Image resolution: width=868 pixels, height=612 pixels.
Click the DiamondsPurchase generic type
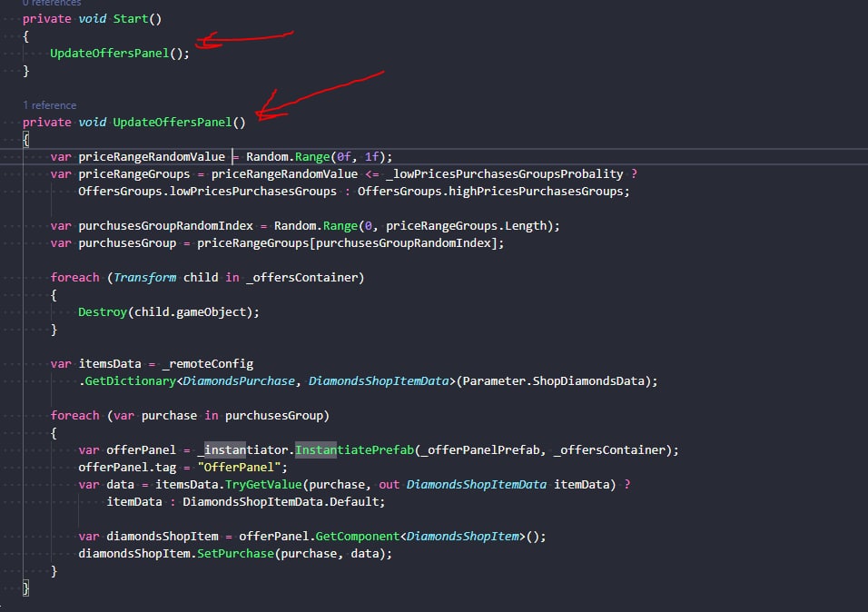239,381
